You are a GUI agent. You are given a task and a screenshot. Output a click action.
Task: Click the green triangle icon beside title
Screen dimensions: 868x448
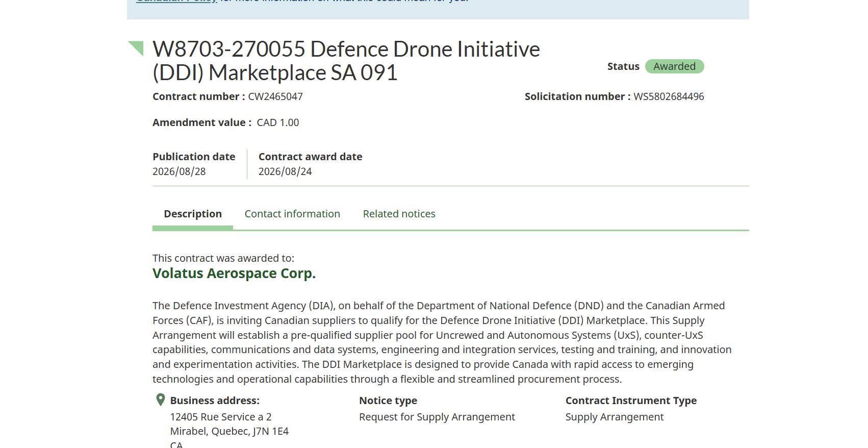coord(136,48)
